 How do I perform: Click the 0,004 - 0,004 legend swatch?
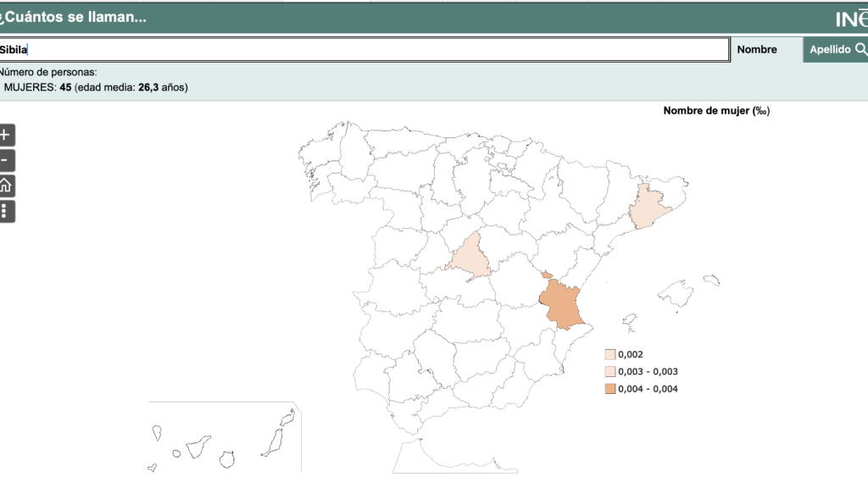[609, 389]
